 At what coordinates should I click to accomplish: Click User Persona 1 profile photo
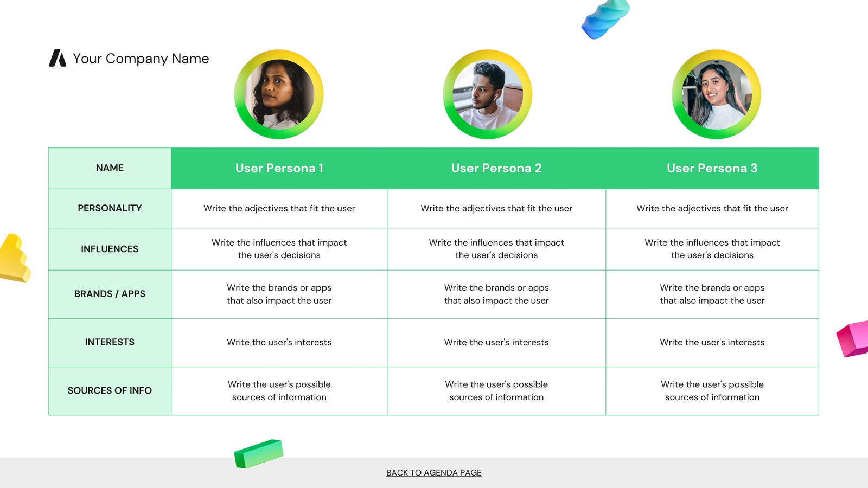point(279,94)
